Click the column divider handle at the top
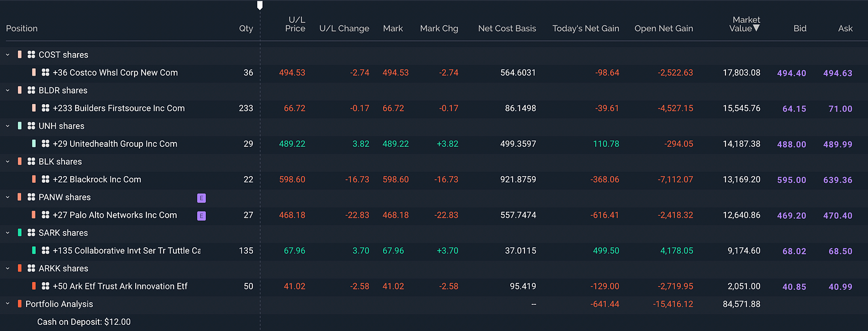 click(260, 6)
